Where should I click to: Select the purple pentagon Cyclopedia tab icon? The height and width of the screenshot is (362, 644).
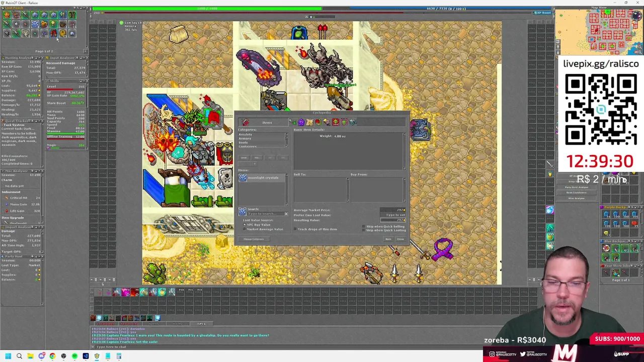pyautogui.click(x=301, y=122)
